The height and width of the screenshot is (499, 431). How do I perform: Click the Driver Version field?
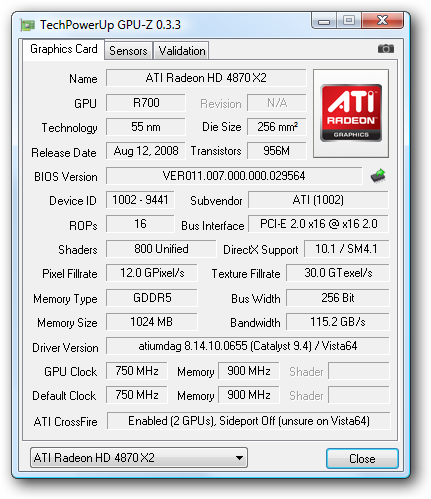(x=247, y=346)
